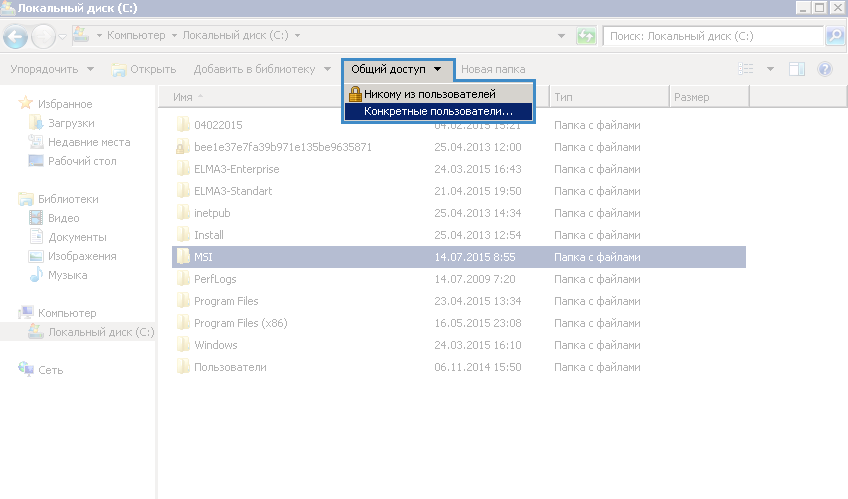Select the MSI folder row
The width and height of the screenshot is (848, 499).
459,257
